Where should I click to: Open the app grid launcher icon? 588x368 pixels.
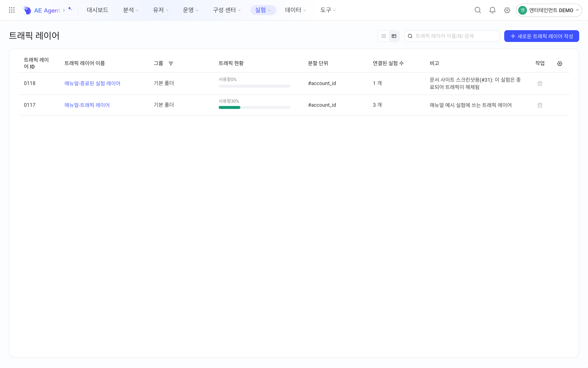pyautogui.click(x=12, y=10)
